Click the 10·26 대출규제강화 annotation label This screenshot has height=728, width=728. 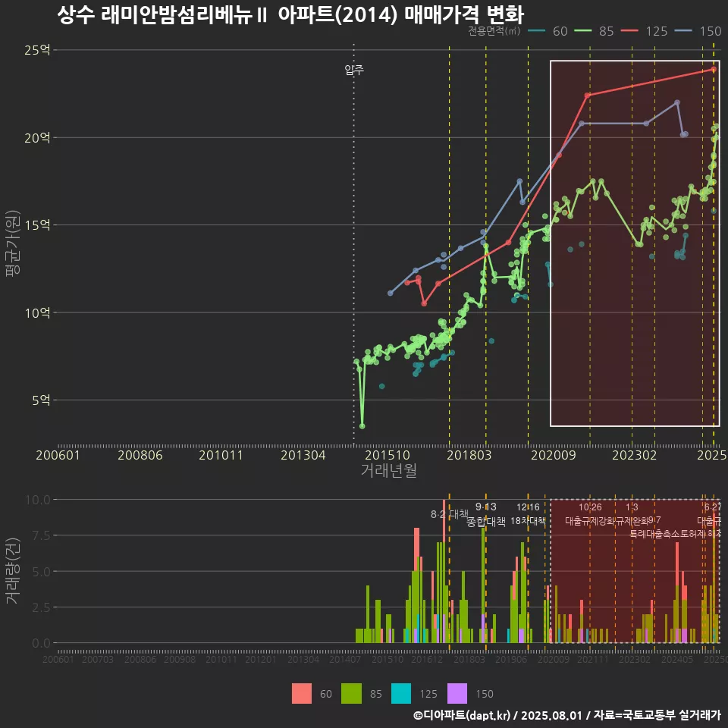(591, 514)
